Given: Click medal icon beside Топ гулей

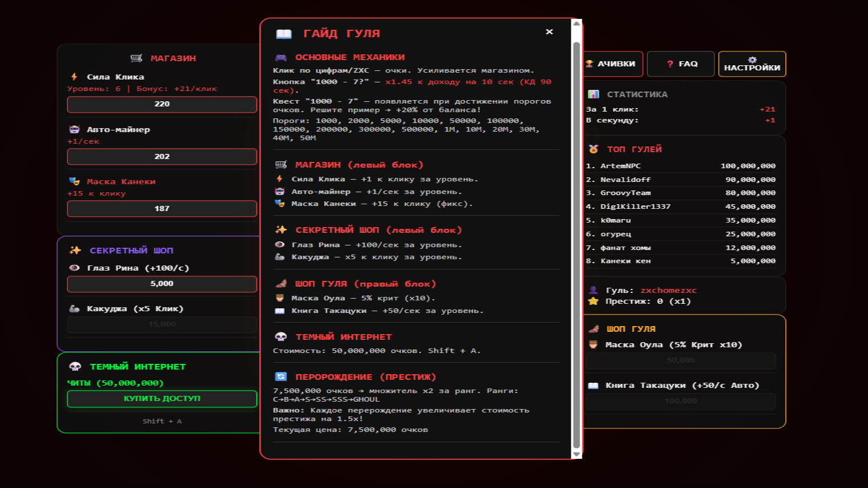Looking at the screenshot, I should click(x=594, y=149).
